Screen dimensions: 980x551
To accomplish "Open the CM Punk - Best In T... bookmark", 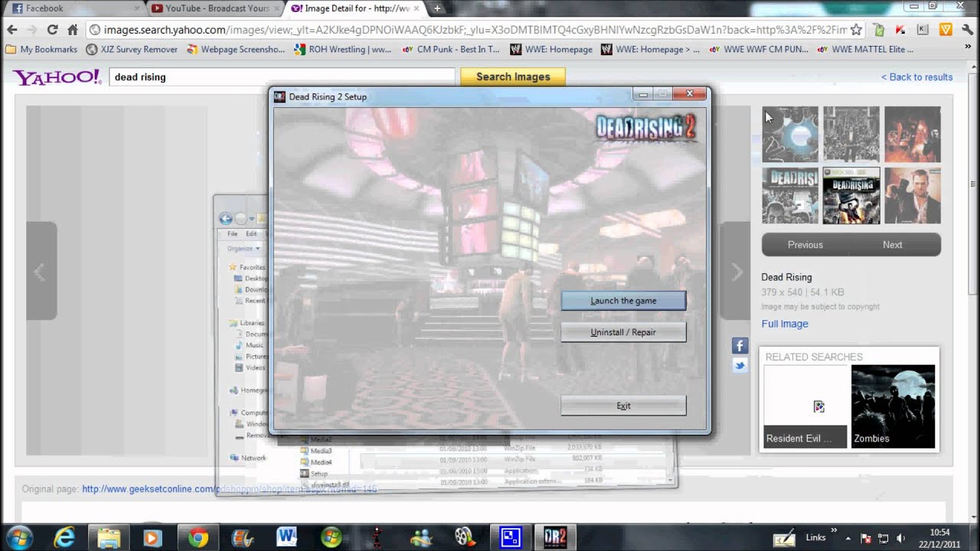I will tap(450, 49).
